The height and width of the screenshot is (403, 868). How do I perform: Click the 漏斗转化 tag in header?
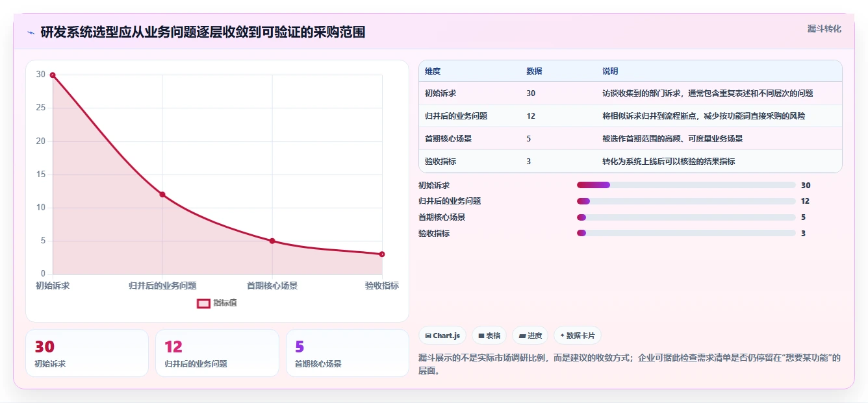point(824,29)
